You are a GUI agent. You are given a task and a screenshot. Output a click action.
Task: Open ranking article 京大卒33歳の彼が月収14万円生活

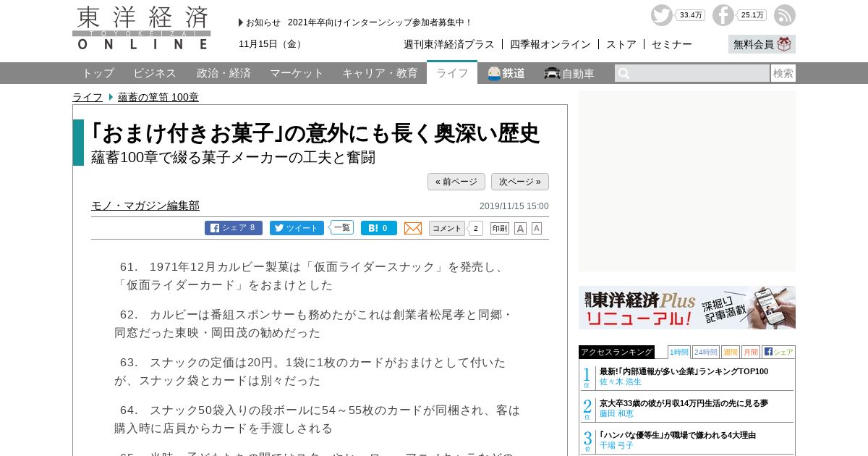point(684,403)
